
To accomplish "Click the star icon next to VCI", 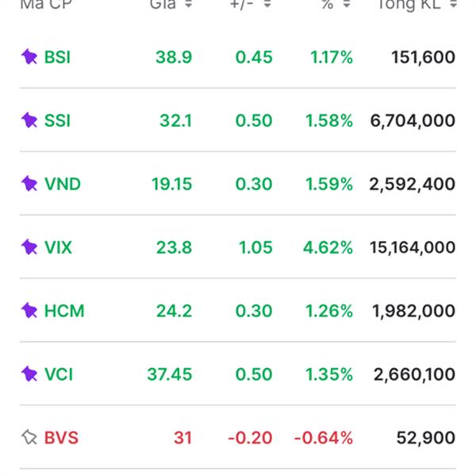I will 29,374.
